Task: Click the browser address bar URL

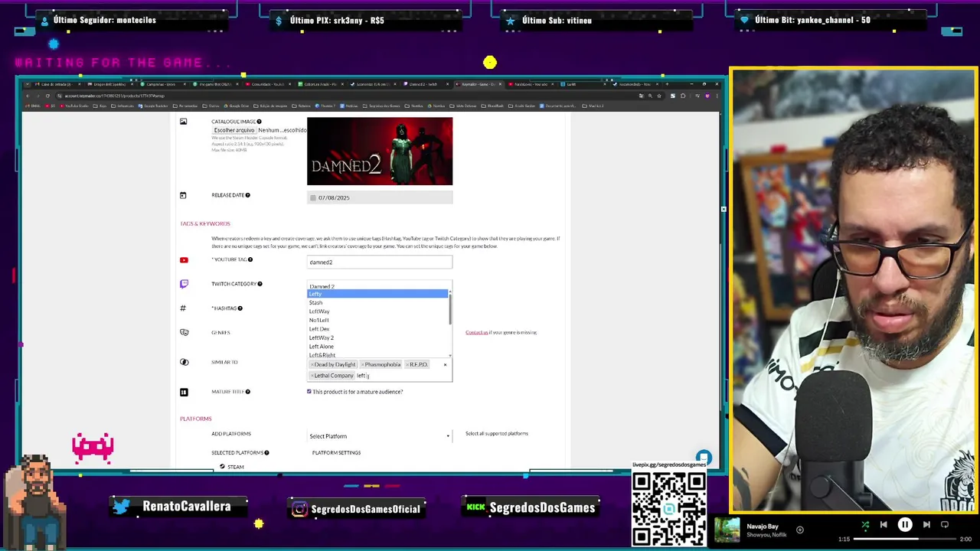Action: (x=114, y=96)
